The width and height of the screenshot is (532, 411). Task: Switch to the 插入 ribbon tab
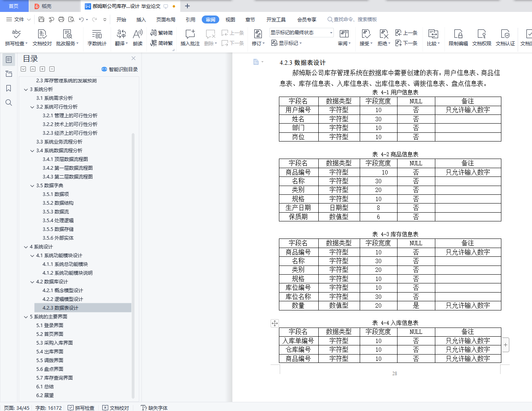coord(141,19)
